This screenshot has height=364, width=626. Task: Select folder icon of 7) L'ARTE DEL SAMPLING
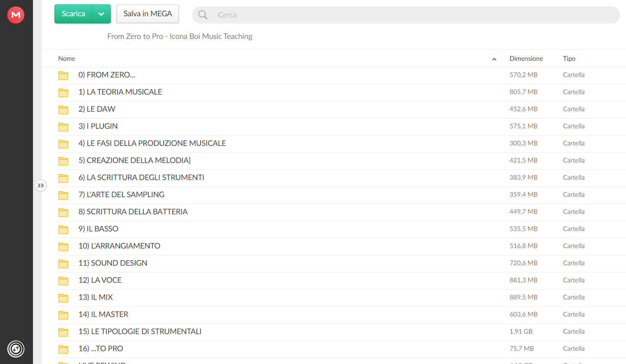tap(63, 195)
